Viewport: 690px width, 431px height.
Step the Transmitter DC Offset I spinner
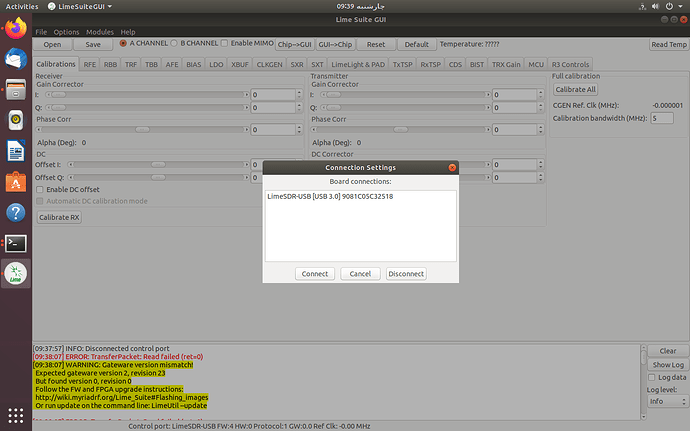tap(540, 165)
